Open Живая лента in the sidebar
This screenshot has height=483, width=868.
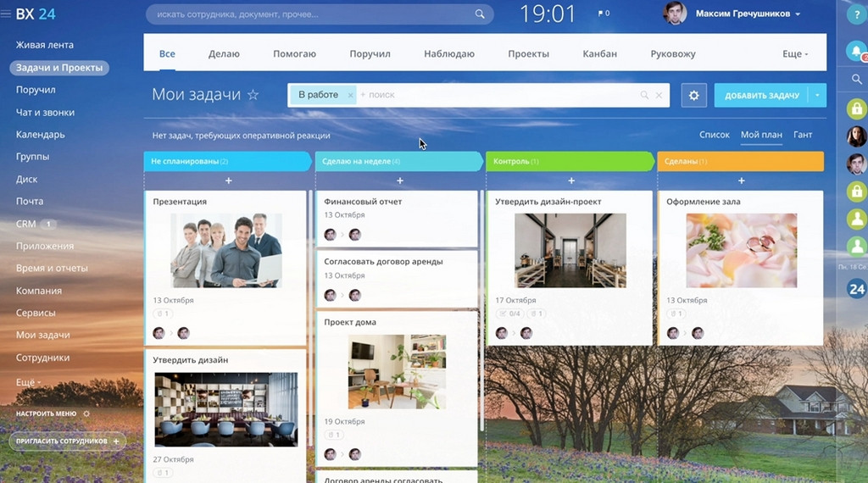click(x=44, y=45)
